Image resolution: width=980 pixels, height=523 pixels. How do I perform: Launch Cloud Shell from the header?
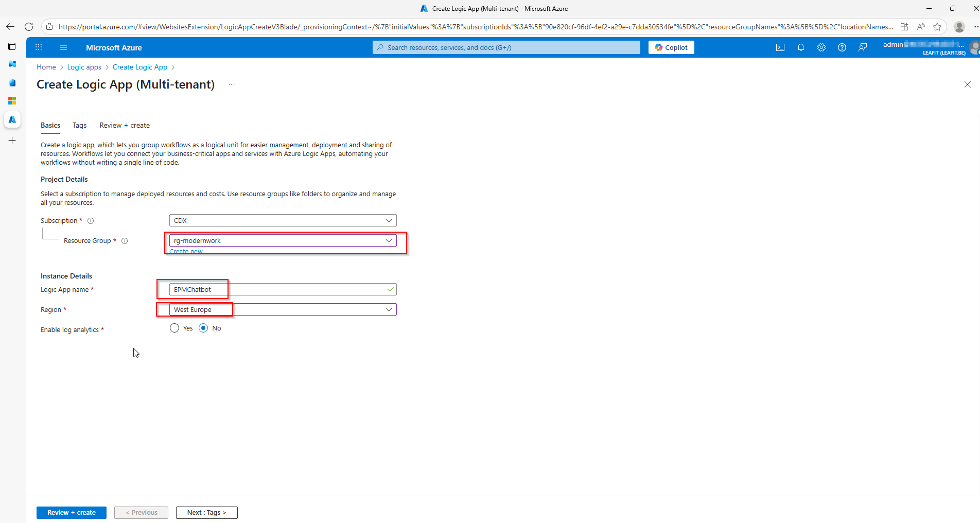(780, 47)
